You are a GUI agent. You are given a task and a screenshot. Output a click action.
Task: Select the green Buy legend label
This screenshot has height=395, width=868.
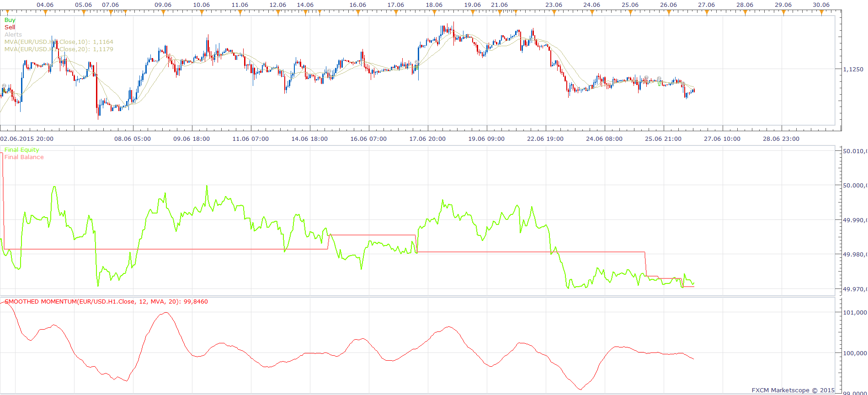(x=10, y=20)
